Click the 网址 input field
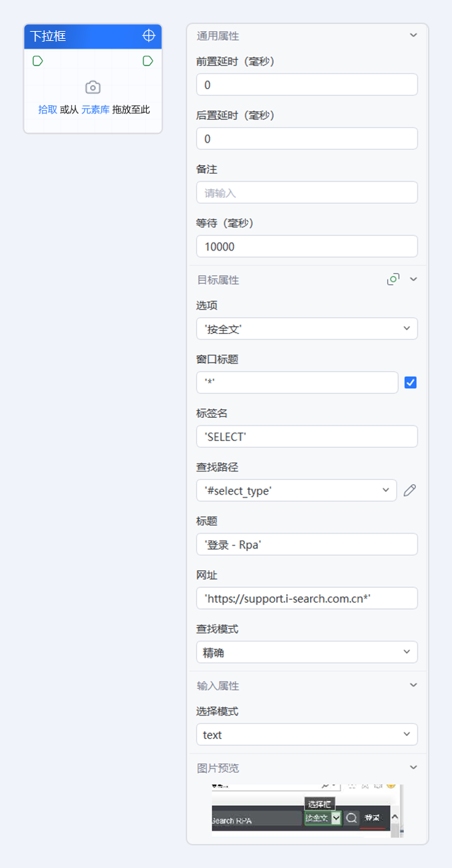 coord(307,598)
